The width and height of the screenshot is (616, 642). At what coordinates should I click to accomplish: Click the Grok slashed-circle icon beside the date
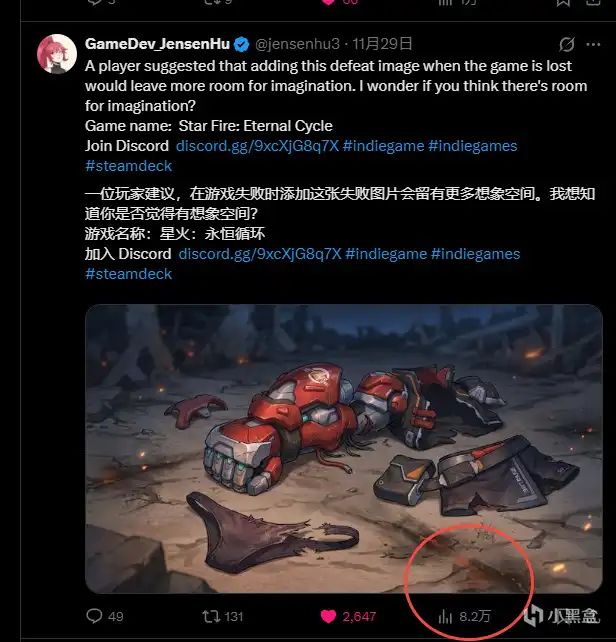pyautogui.click(x=567, y=44)
